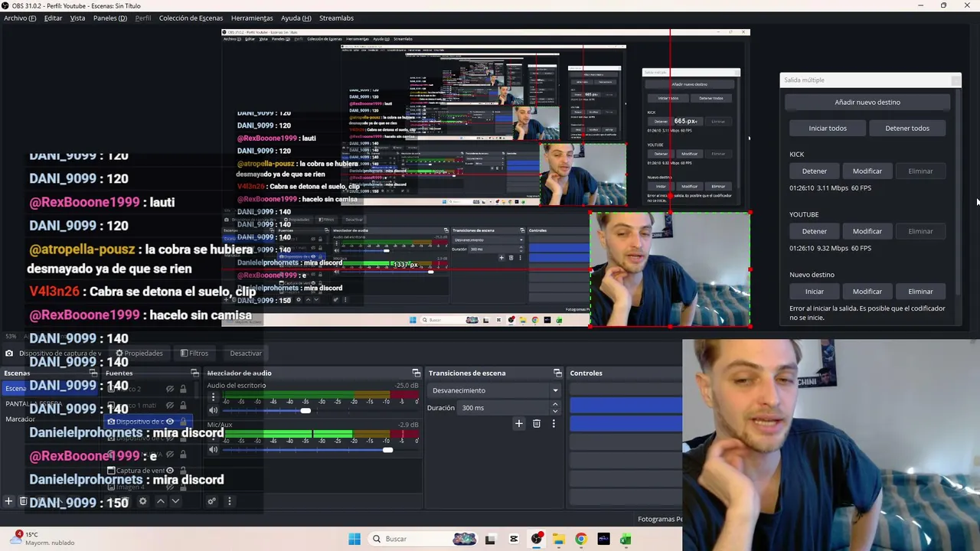This screenshot has width=980, height=551.
Task: Open Google Chrome from taskbar
Action: point(581,539)
